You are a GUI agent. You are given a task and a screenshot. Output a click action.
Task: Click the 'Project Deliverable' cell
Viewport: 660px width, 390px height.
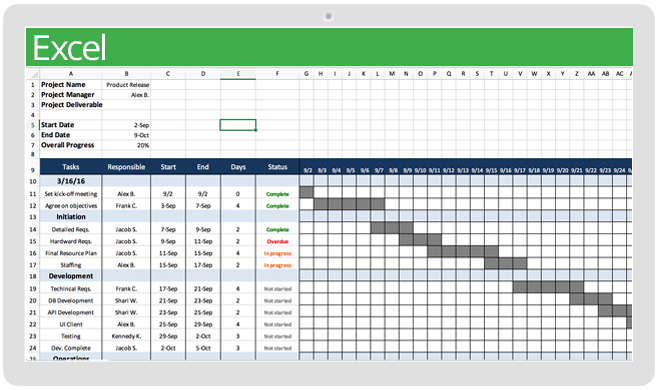coord(72,105)
